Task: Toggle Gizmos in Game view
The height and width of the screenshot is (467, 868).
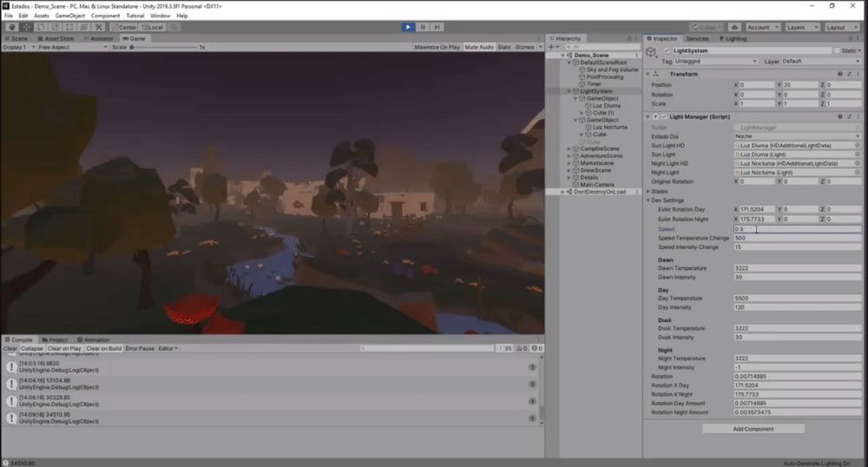Action: [x=525, y=47]
